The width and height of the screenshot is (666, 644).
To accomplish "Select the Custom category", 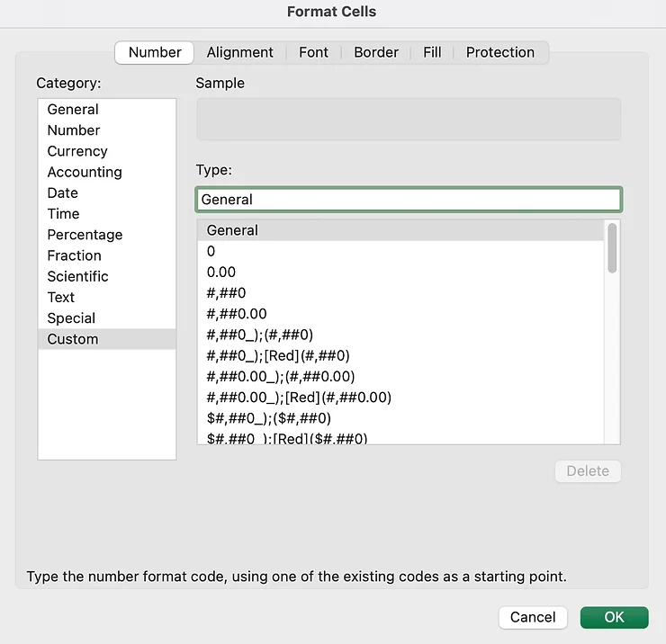I will (x=73, y=339).
